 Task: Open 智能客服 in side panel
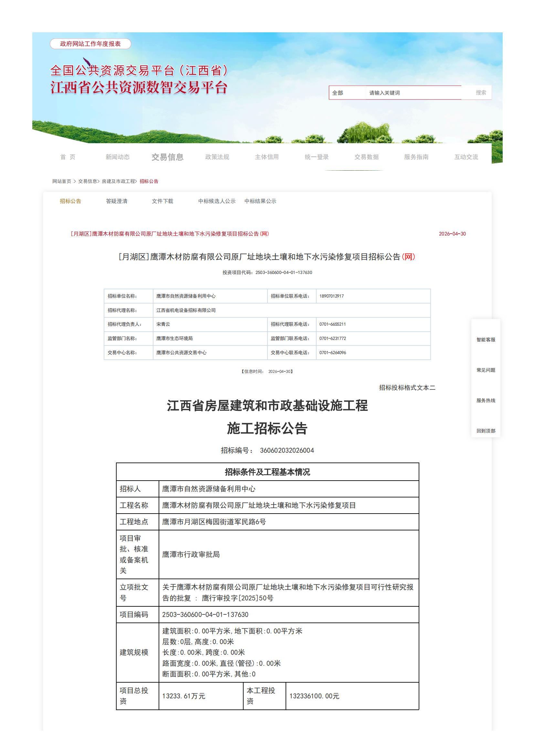click(486, 339)
